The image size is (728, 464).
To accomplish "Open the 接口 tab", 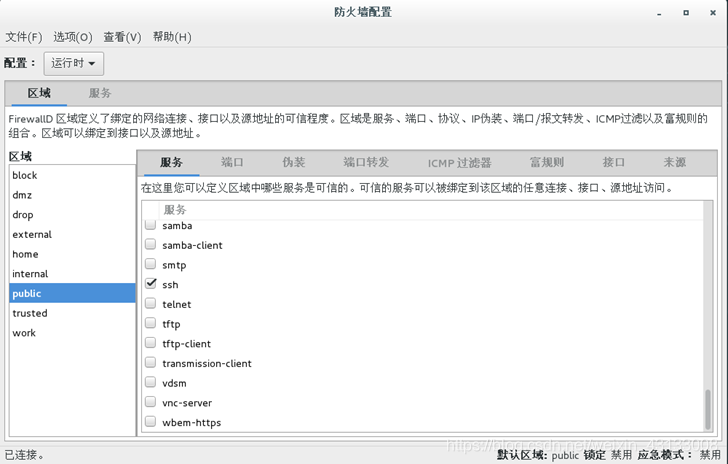I will [613, 163].
